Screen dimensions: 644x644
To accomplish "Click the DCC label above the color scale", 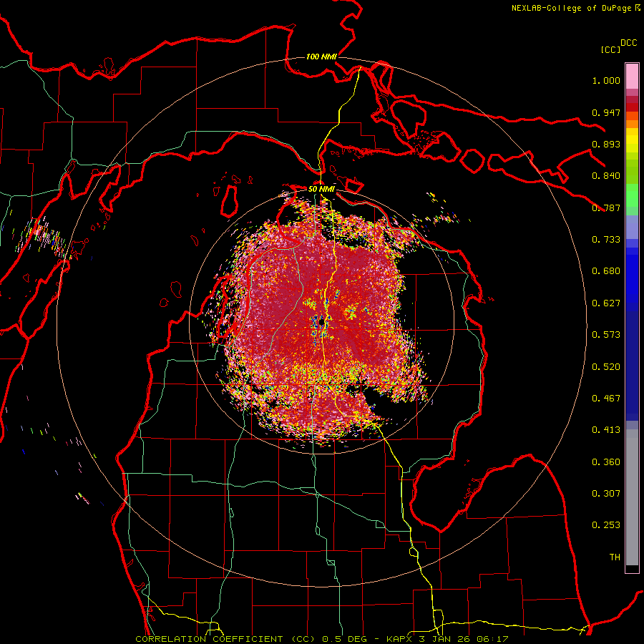I will 629,43.
